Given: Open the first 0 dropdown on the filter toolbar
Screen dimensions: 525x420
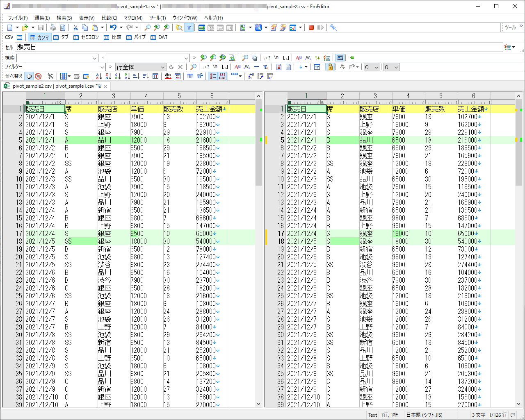Looking at the screenshot, I should click(x=376, y=67).
